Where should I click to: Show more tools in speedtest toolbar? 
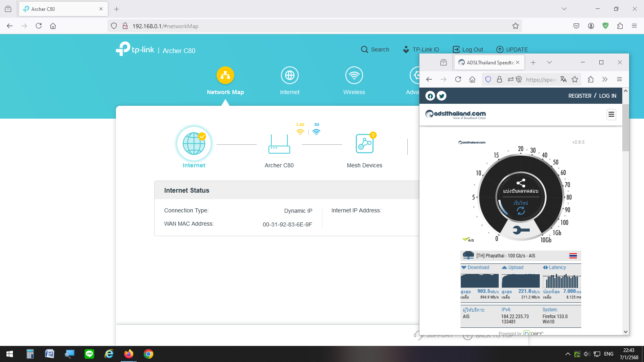(605, 79)
